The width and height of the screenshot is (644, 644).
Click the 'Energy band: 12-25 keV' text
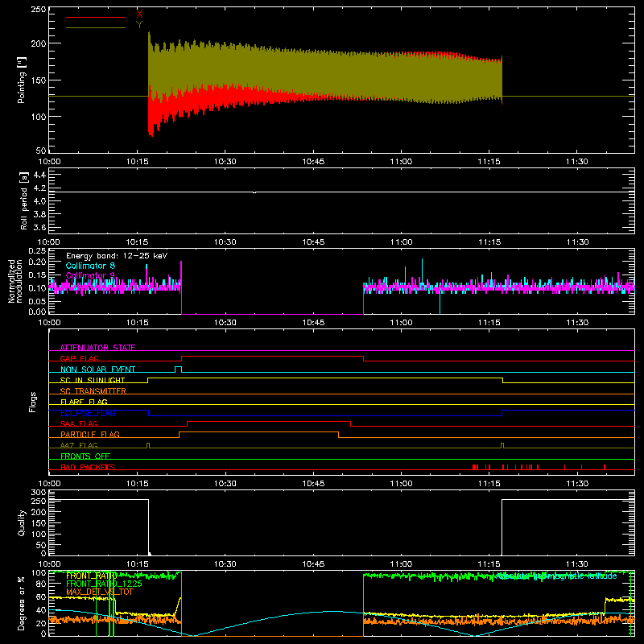(x=117, y=256)
